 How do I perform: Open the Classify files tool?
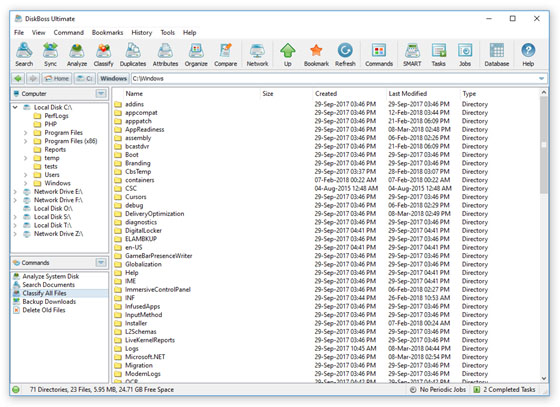(103, 55)
